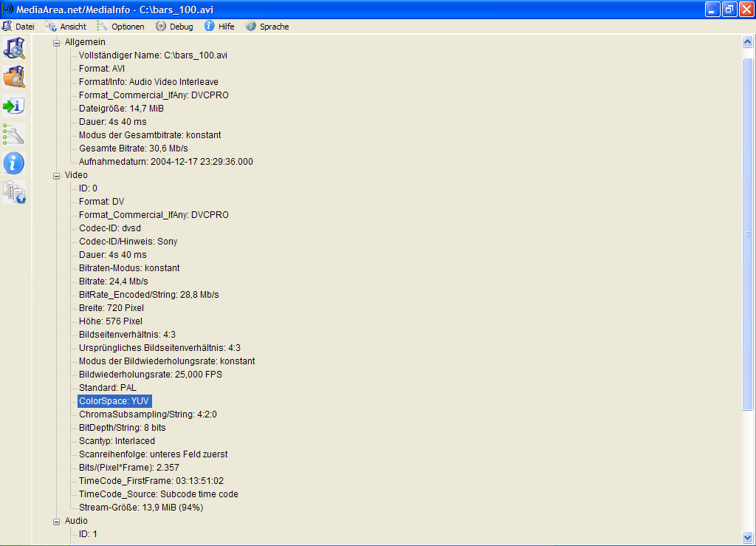Select the Video tree node

(76, 175)
